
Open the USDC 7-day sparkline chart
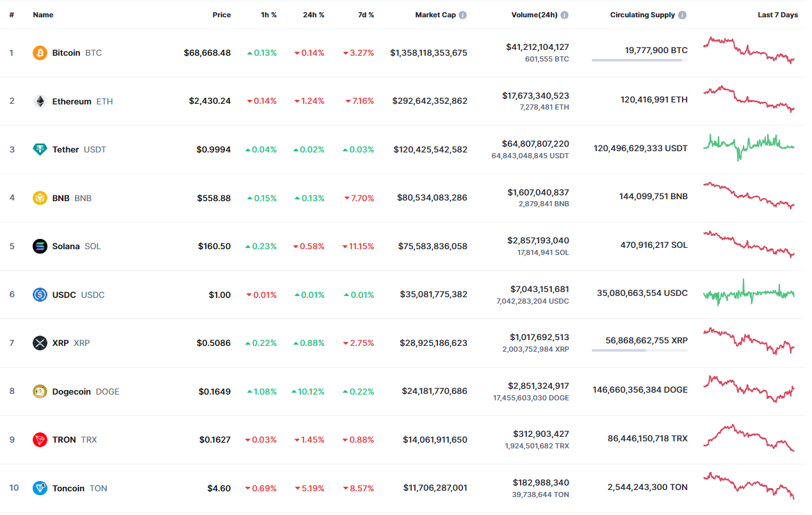tap(749, 294)
